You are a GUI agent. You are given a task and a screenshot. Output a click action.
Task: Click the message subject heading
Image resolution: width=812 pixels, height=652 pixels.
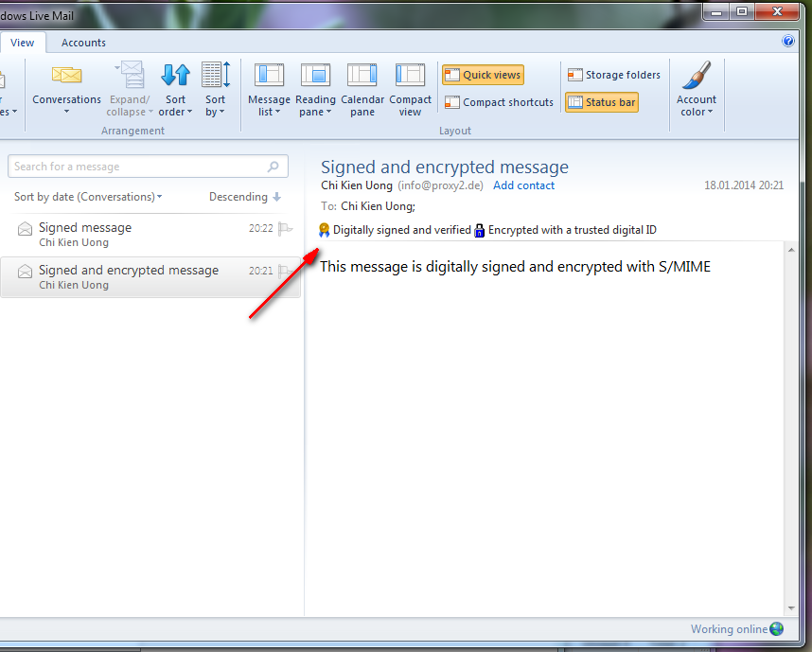(444, 167)
